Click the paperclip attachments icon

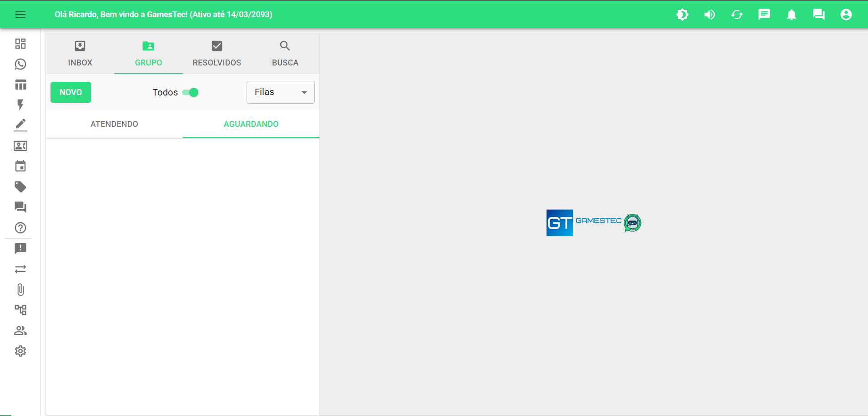(20, 290)
